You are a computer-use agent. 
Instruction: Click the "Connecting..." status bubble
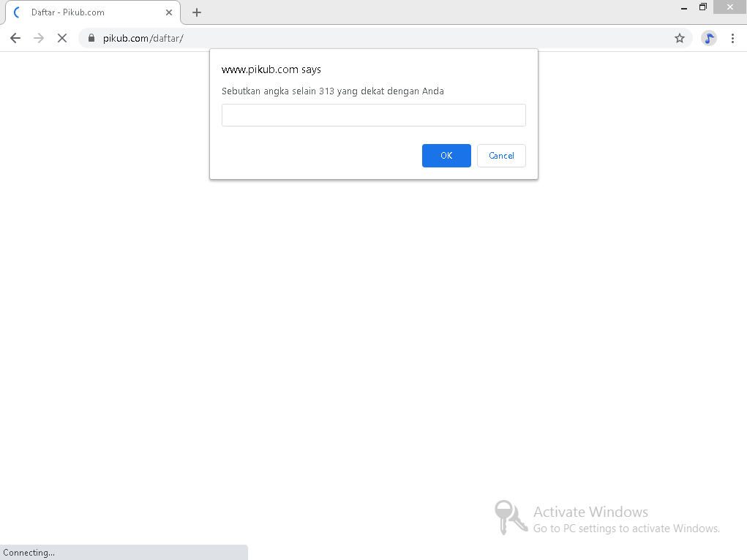click(29, 553)
